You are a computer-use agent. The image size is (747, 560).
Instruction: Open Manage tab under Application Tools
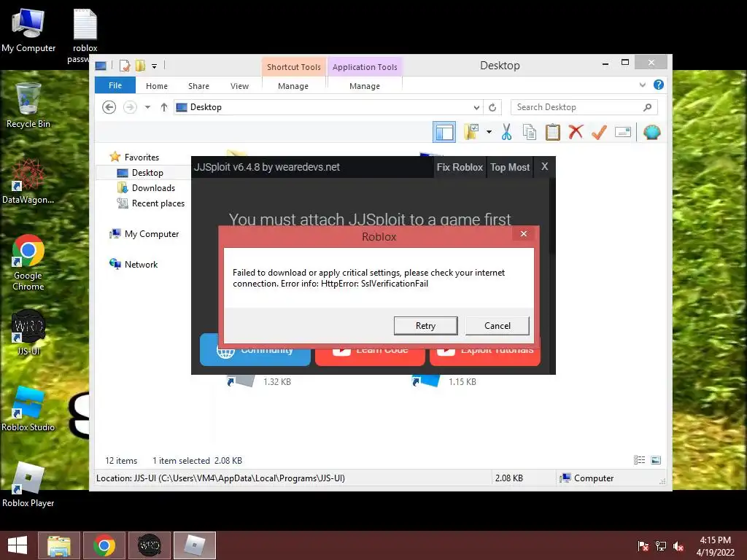coord(365,86)
